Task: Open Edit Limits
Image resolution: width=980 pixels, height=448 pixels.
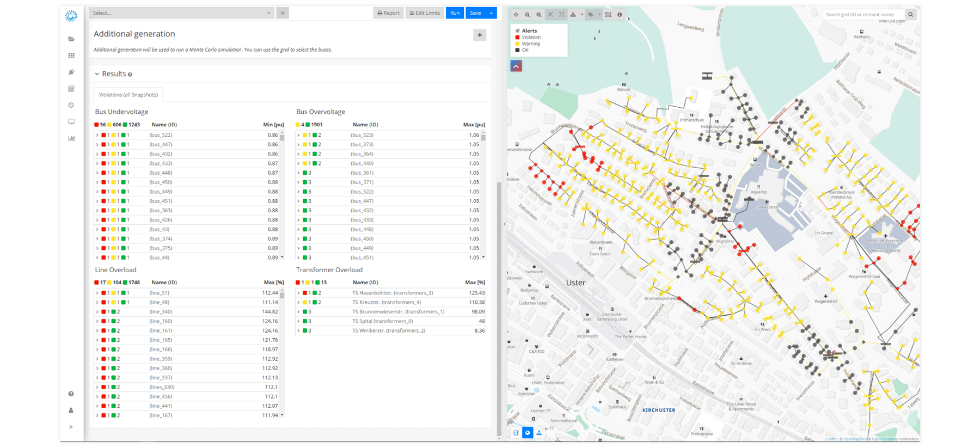Action: click(425, 13)
